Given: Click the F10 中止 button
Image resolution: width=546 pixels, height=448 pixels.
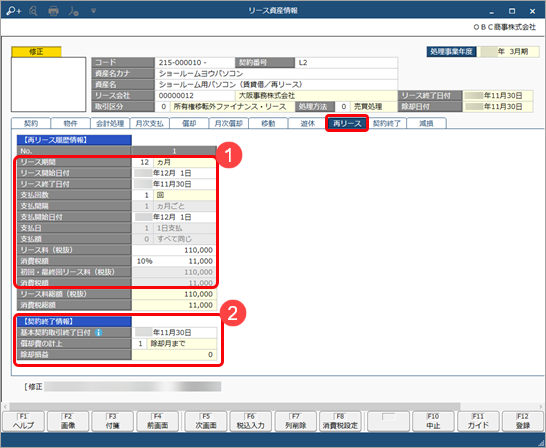Looking at the screenshot, I should (x=433, y=422).
